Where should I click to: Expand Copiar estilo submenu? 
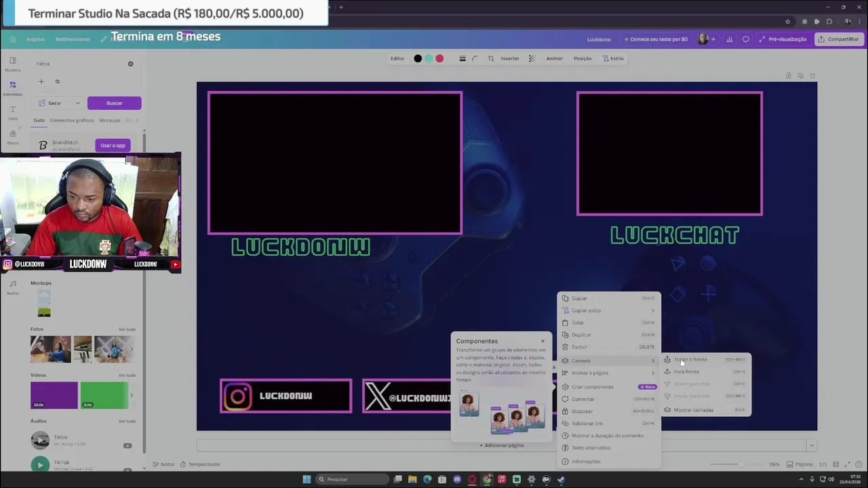click(609, 310)
